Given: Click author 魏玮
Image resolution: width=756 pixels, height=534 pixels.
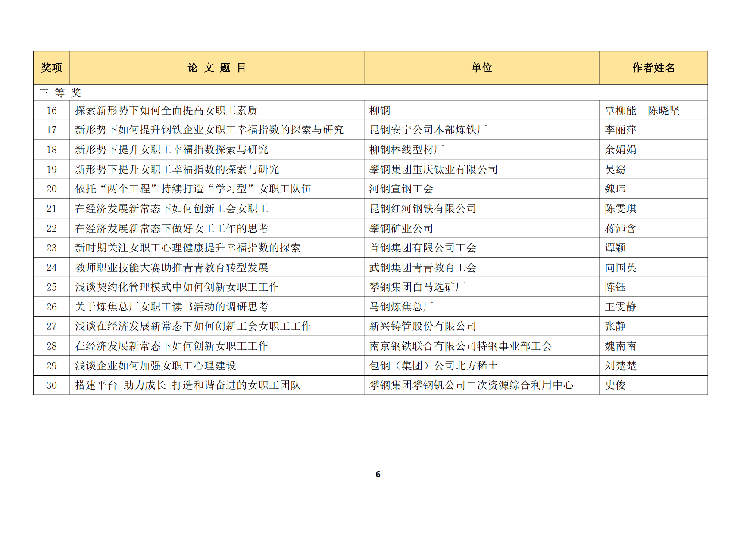Looking at the screenshot, I should tap(615, 189).
